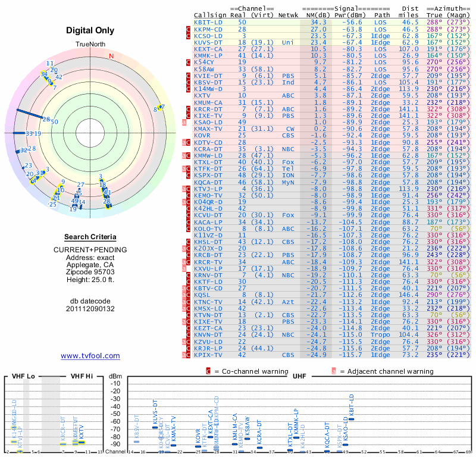Open the www.tvfool.com link
Screen dimensions: 476x457
tap(90, 356)
